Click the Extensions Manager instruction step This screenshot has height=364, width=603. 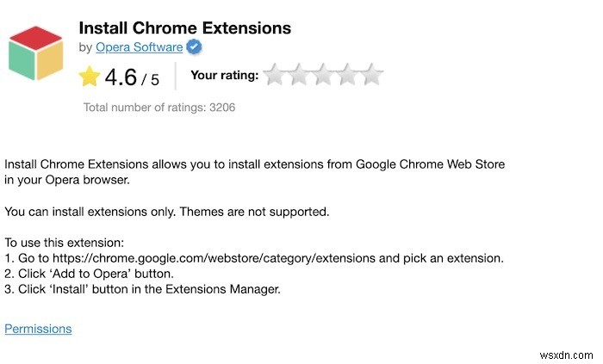click(143, 289)
